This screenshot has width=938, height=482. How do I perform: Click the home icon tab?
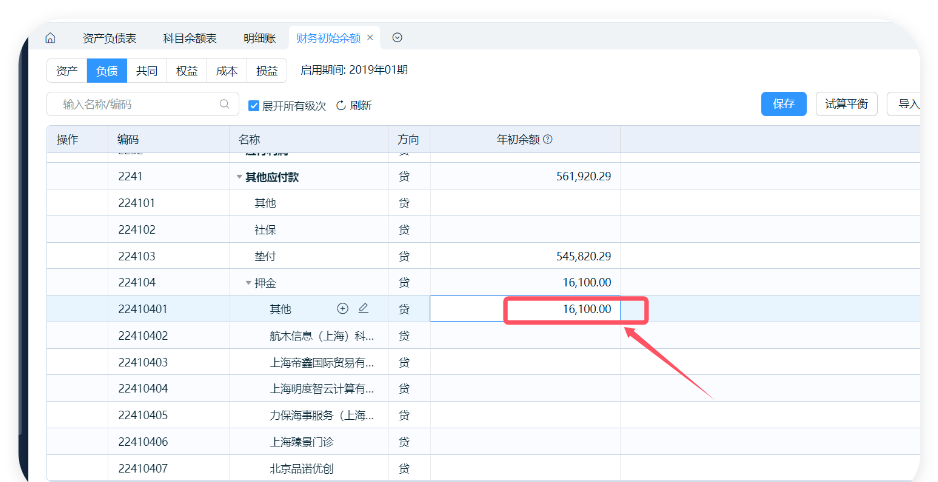(50, 38)
